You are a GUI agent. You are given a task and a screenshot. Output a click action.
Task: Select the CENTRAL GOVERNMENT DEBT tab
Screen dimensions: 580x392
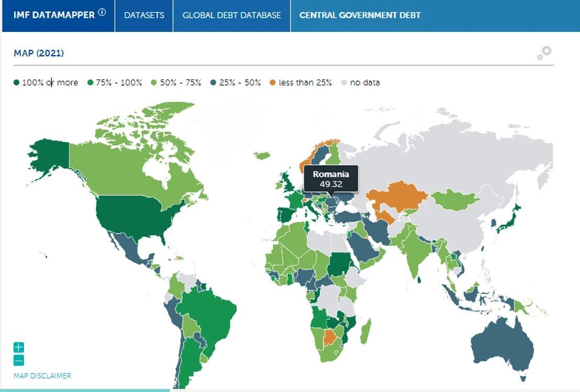tap(359, 16)
